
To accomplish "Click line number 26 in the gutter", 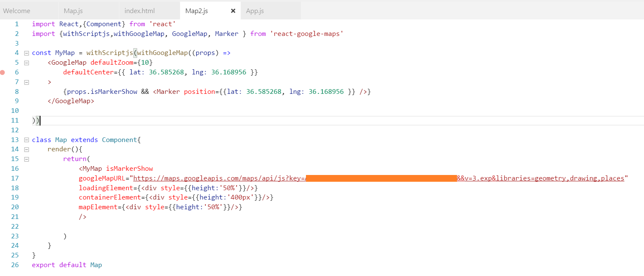I will coord(15,265).
